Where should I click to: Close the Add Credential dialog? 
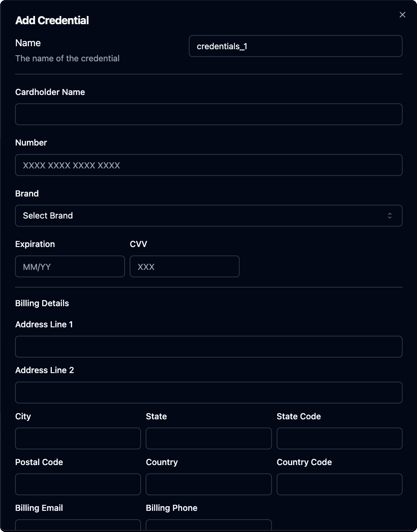pos(402,15)
